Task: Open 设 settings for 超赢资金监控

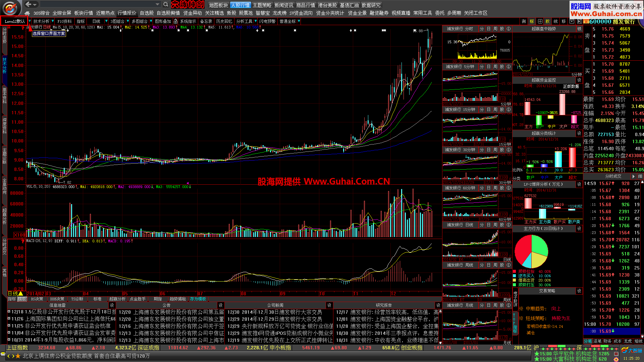Action: [x=579, y=80]
